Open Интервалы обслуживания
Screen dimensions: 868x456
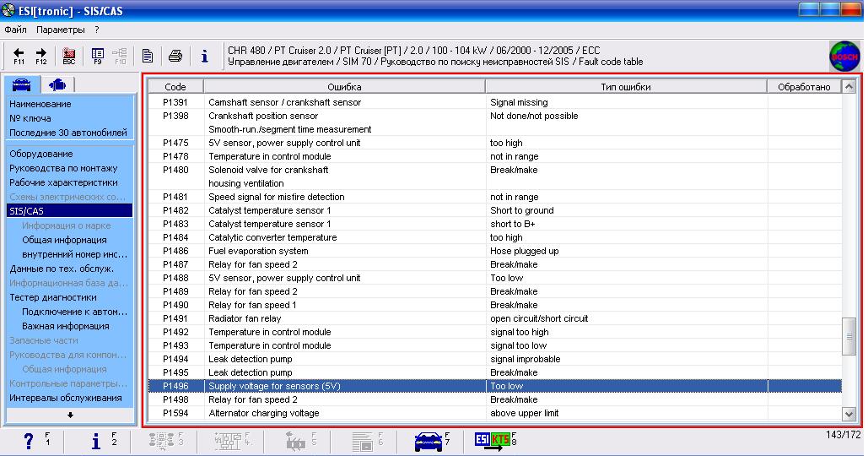click(65, 398)
